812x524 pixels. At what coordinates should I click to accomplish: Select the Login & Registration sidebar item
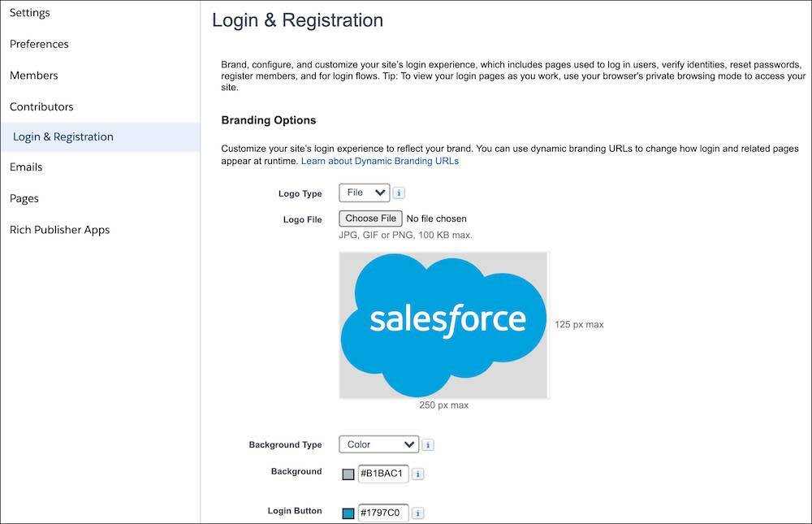tap(64, 136)
